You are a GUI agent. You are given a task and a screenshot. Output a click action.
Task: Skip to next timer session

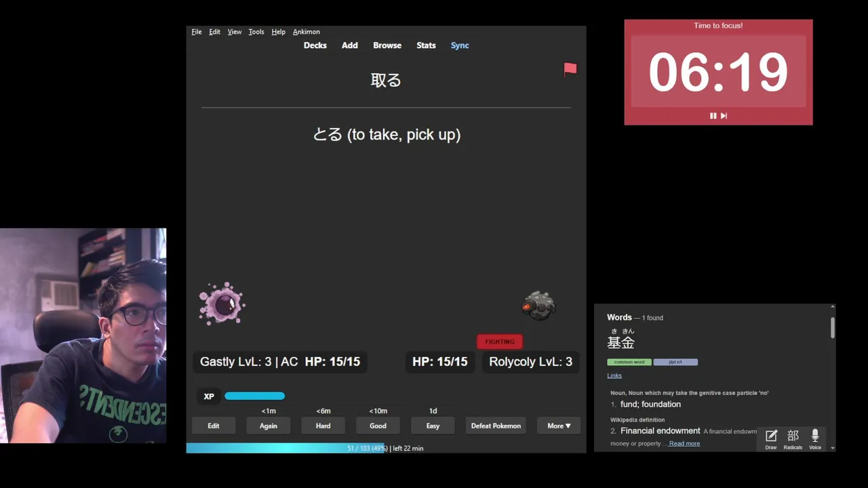(x=724, y=116)
